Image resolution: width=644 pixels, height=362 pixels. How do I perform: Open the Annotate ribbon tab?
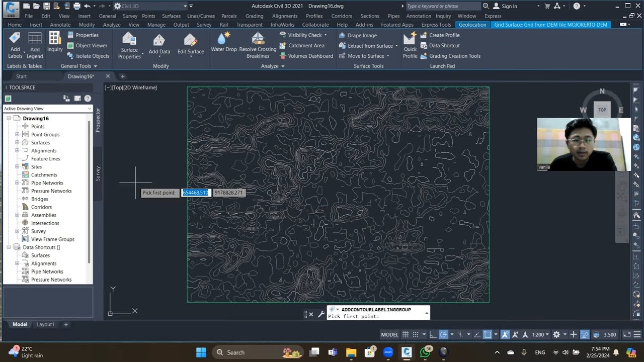60,25
